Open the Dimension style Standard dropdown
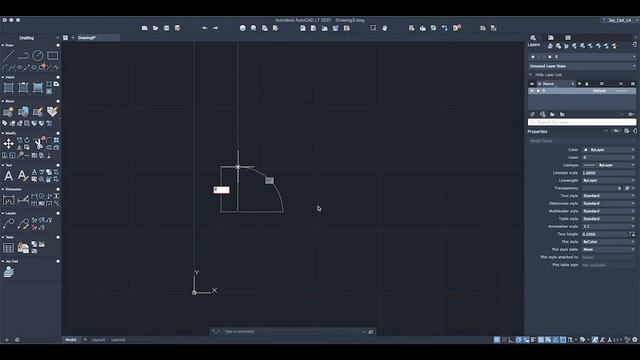The image size is (640, 360). (609, 203)
